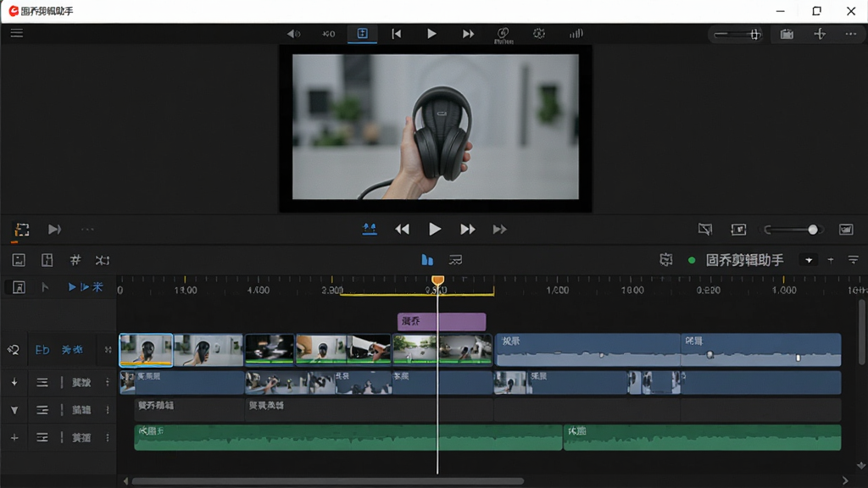The image size is (868, 488).
Task: Click the plus button right of the dropdown arrow
Action: tap(831, 260)
